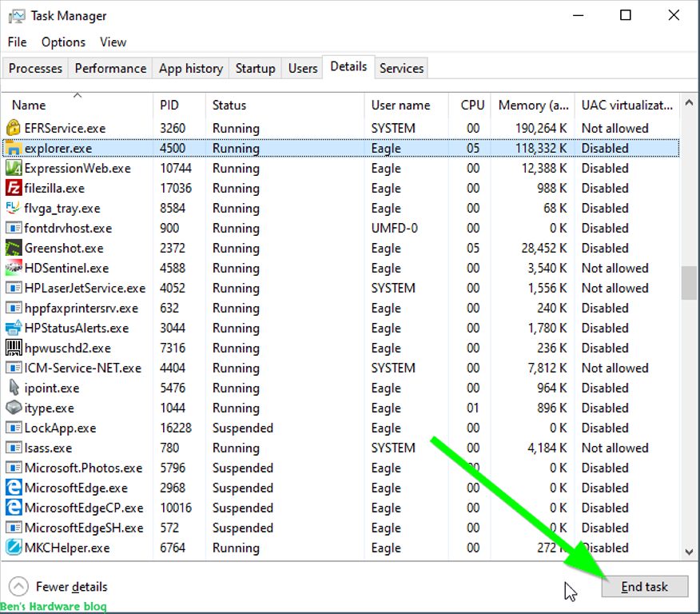The width and height of the screenshot is (700, 614).
Task: Switch to the Processes tab
Action: point(35,68)
